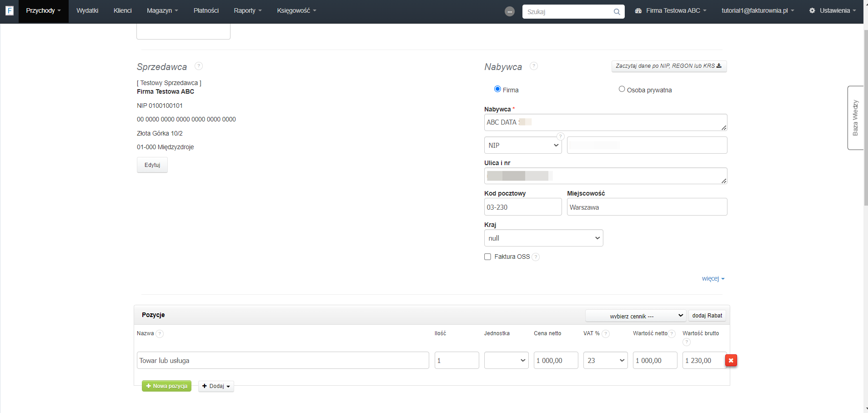The width and height of the screenshot is (868, 413).
Task: Open the Magazyn menu
Action: 162,10
